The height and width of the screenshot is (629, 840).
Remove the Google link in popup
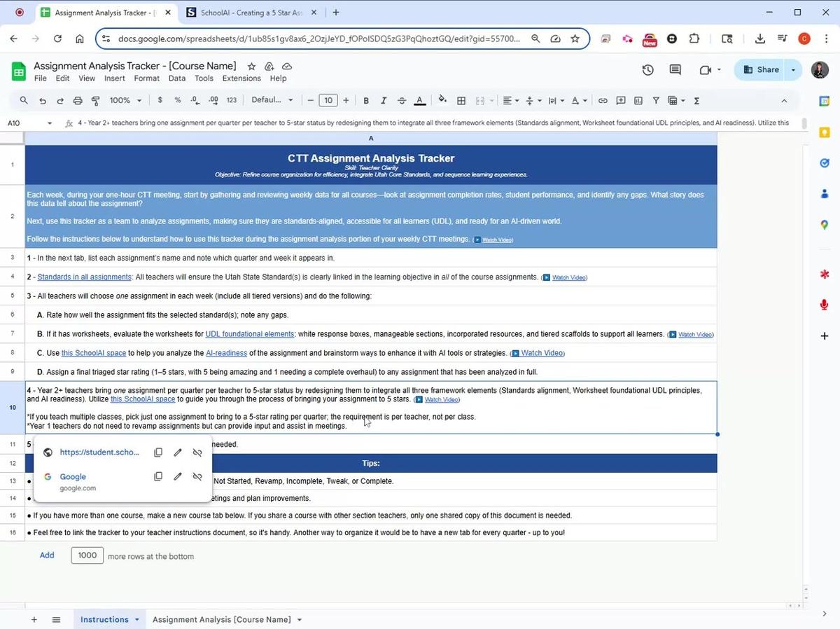pos(197,476)
